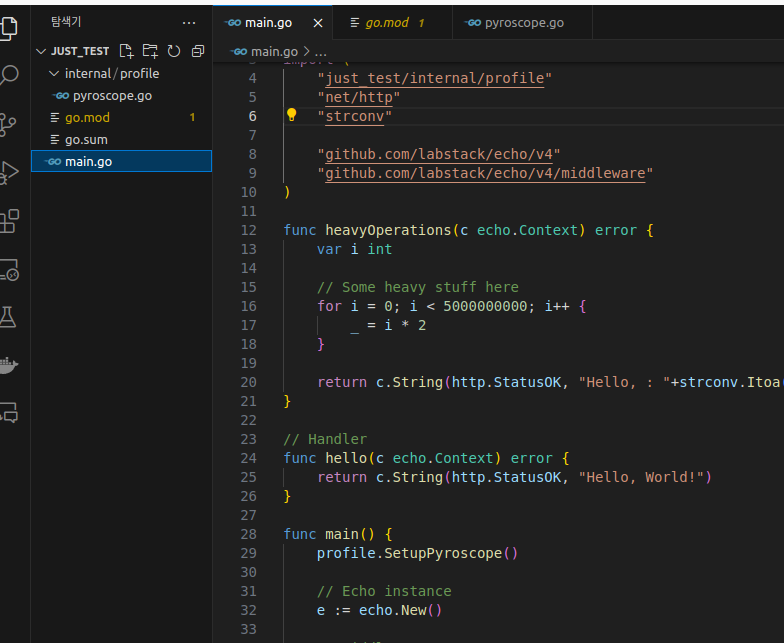Collapse all folders in explorer
The image size is (784, 643).
pyautogui.click(x=198, y=51)
